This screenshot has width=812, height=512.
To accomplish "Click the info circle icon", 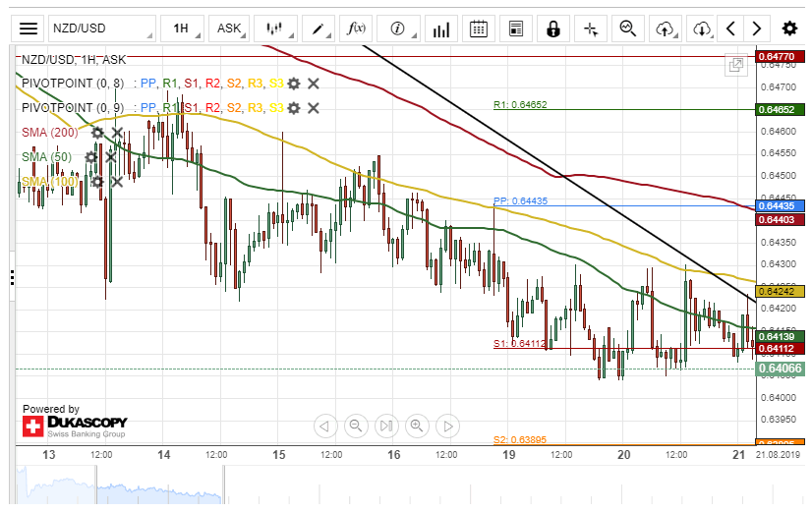I will (398, 28).
